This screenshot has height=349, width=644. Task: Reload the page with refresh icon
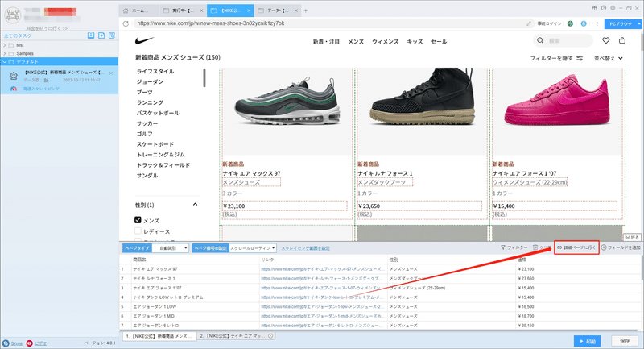(126, 23)
